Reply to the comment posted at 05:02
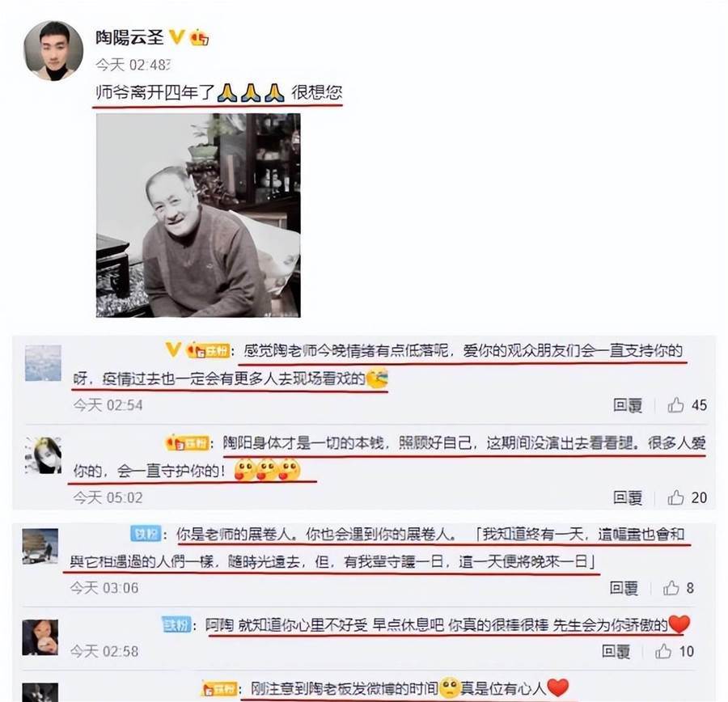This screenshot has width=728, height=702. (x=628, y=497)
